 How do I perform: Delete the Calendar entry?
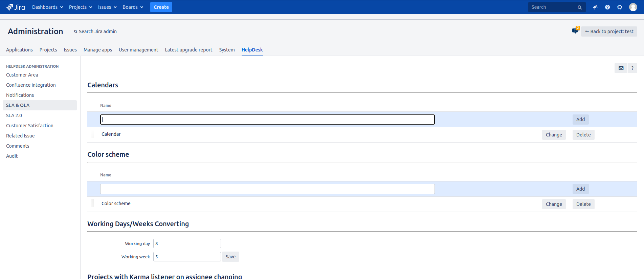tap(583, 135)
